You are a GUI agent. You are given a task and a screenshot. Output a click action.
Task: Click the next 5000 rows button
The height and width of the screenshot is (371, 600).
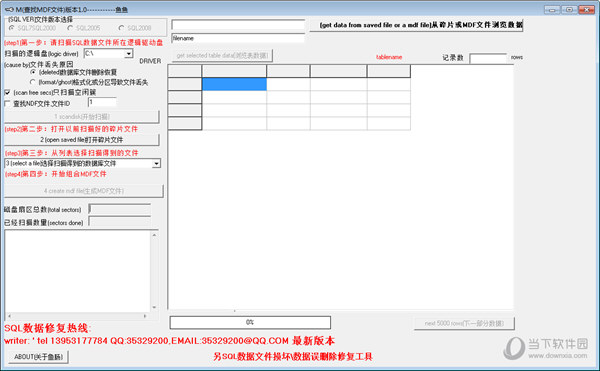pos(464,323)
